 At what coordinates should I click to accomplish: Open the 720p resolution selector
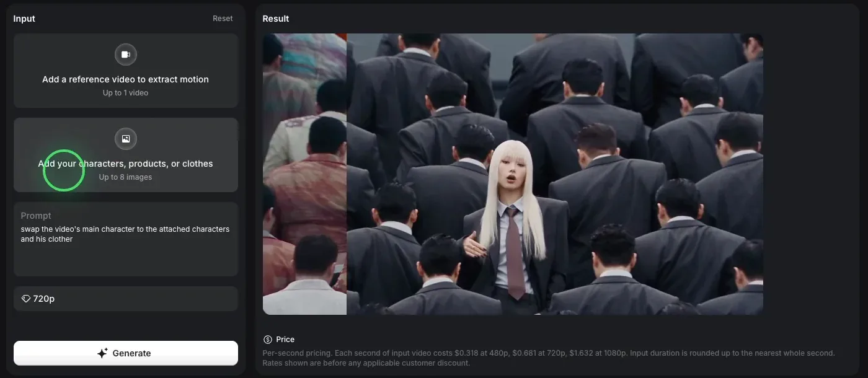point(126,299)
